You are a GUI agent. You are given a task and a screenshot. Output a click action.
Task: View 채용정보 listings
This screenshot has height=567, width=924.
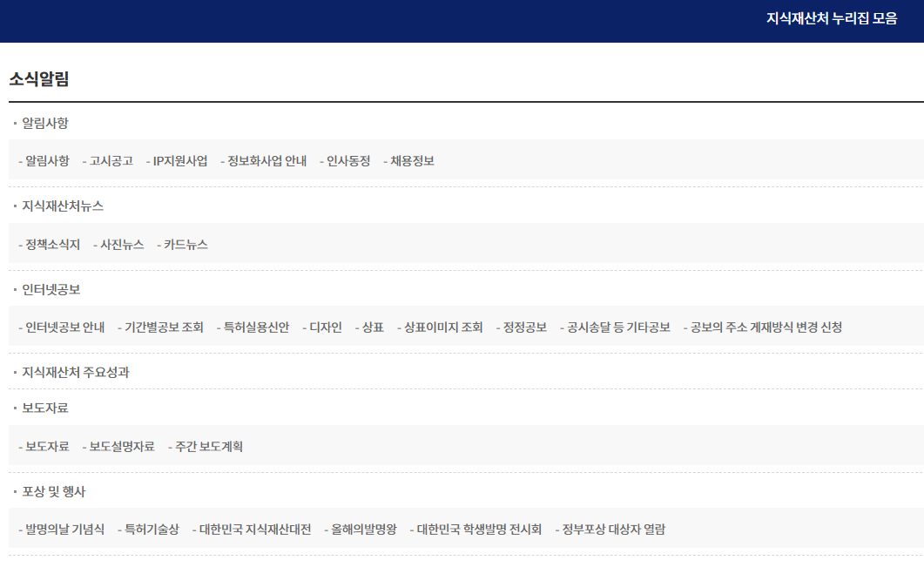(x=412, y=161)
